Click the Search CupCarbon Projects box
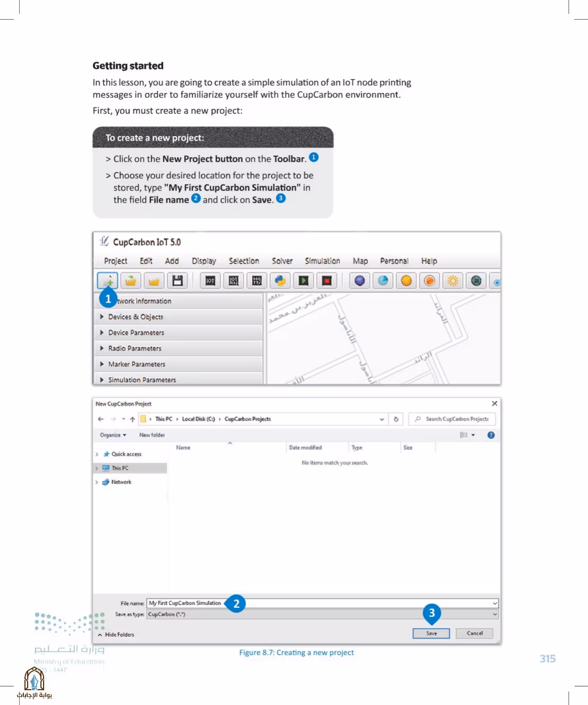This screenshot has height=705, width=588. (x=452, y=419)
